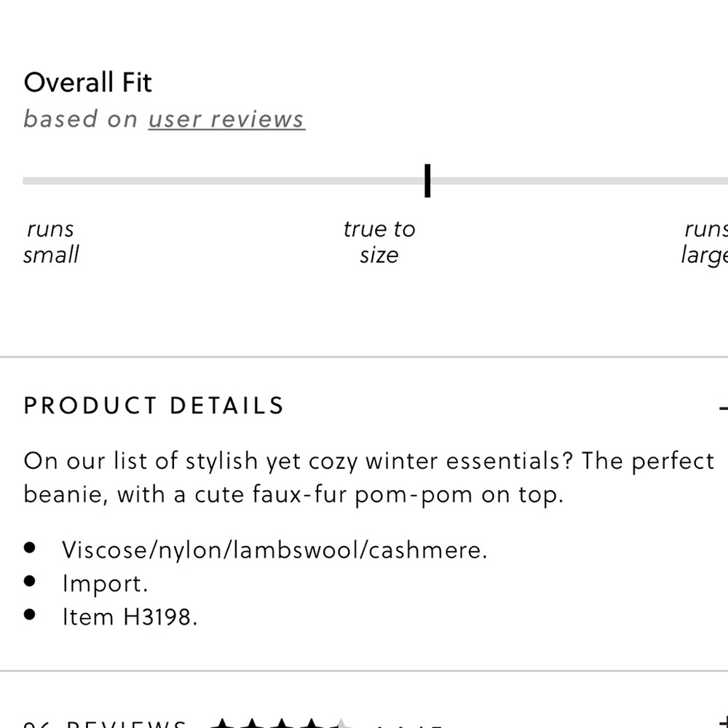This screenshot has height=728, width=728.
Task: Click the beanie description paragraph
Action: point(368,478)
